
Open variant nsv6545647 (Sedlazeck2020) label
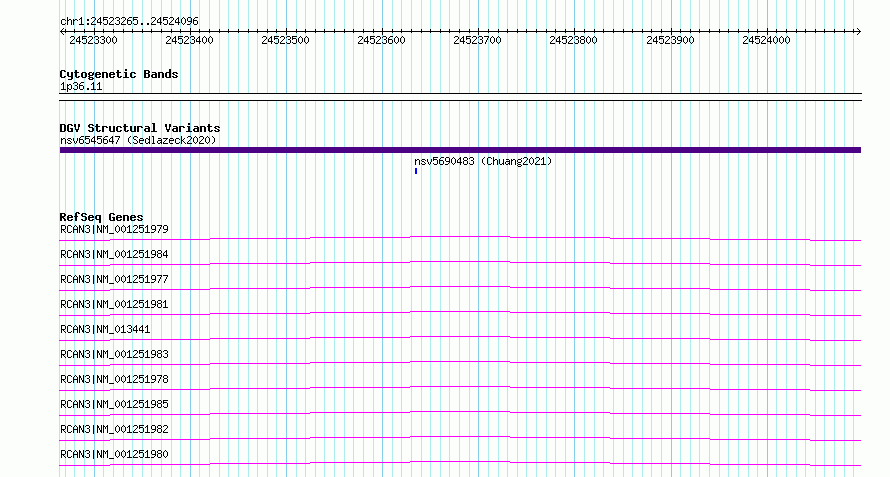tap(138, 140)
